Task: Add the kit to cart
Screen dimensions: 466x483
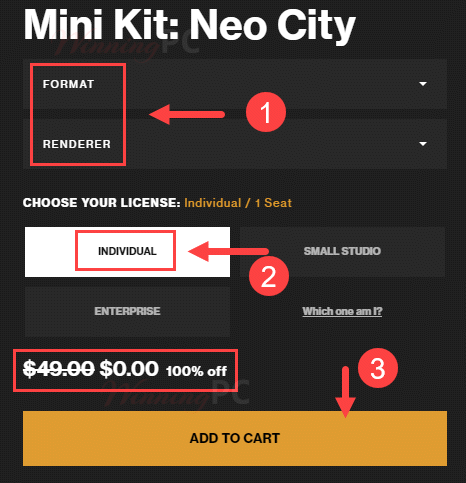Action: click(x=235, y=438)
